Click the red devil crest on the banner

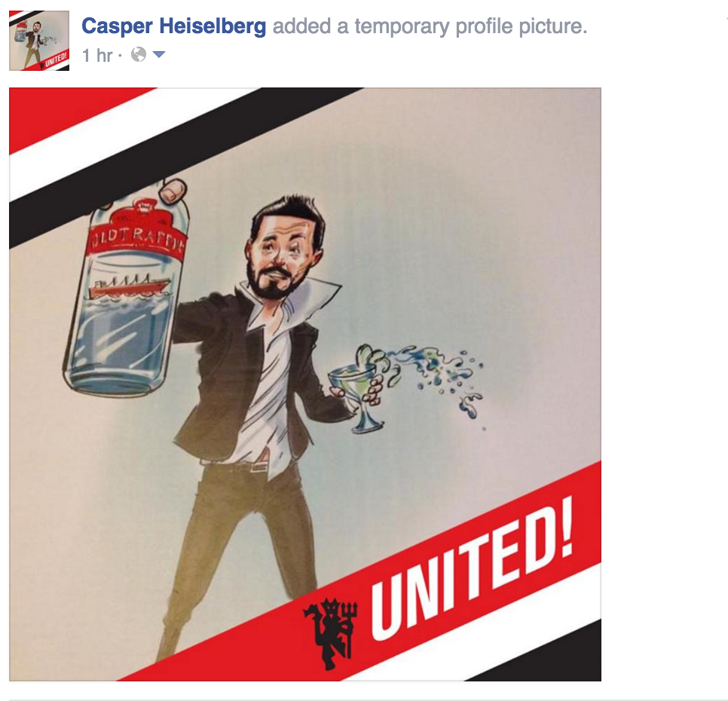click(331, 632)
